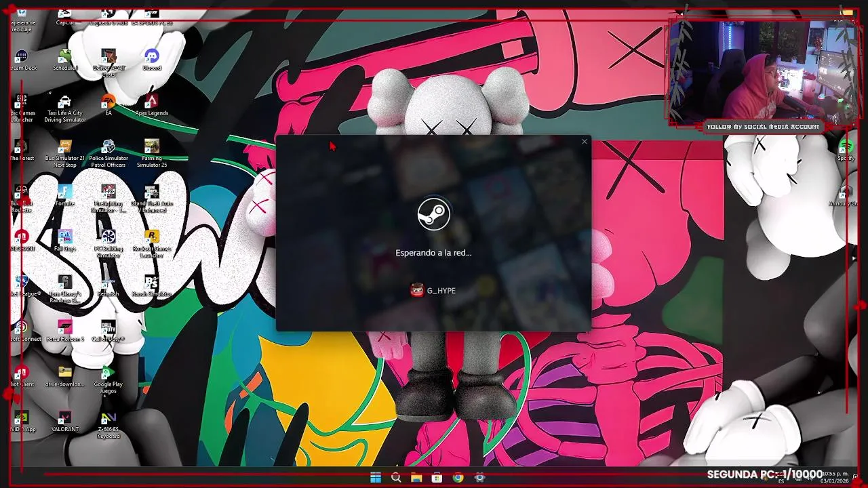Screen dimensions: 868x488
Task: Open the Spotify icon at right edge
Action: pos(846,150)
